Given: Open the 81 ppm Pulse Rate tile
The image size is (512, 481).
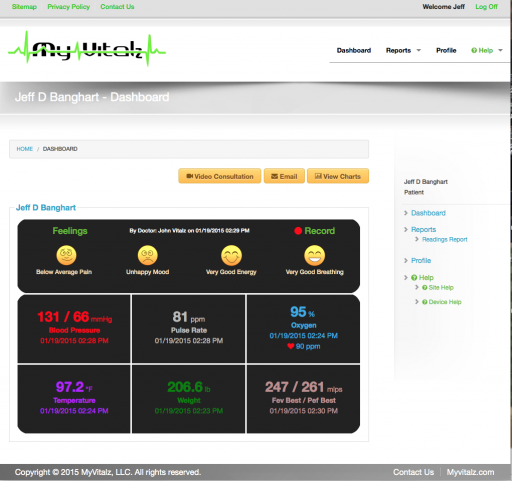Looking at the screenshot, I should (189, 329).
